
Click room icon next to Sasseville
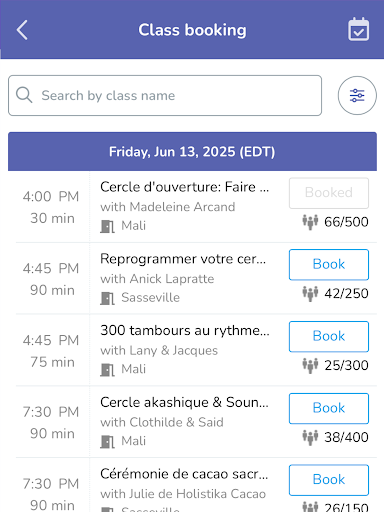107,298
